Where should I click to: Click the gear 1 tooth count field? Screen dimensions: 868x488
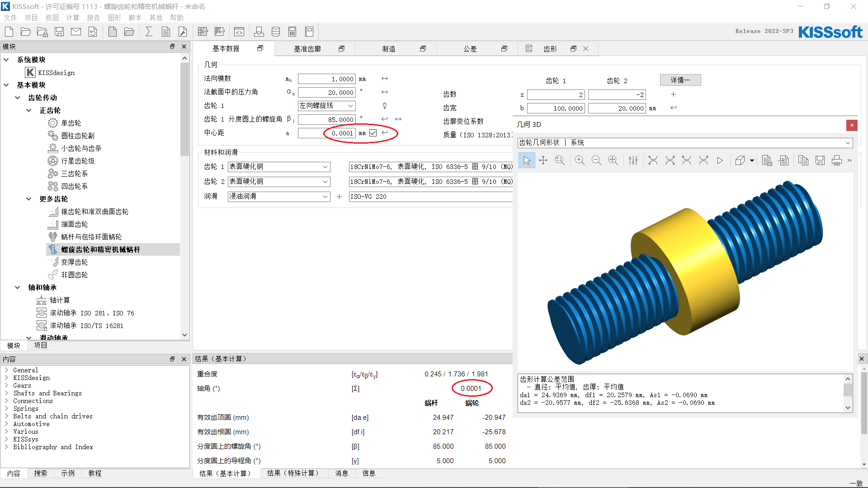(556, 95)
